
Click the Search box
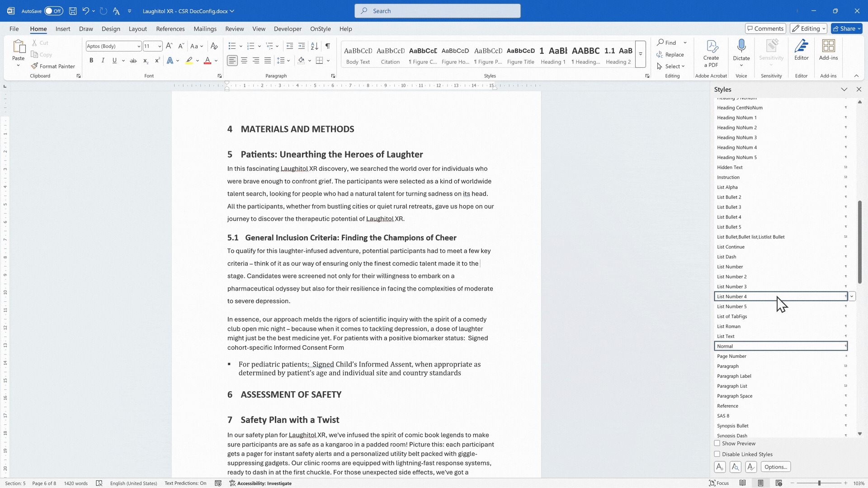coord(438,11)
